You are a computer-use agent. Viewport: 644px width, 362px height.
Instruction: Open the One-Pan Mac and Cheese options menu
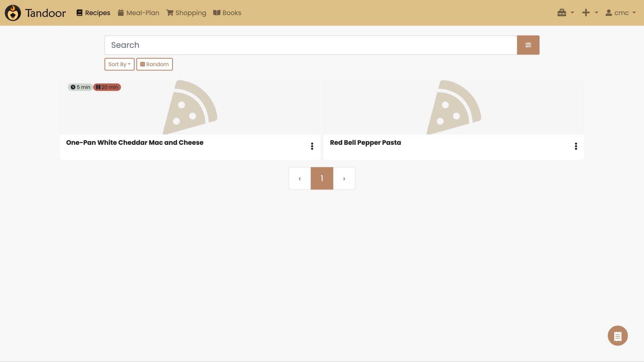pyautogui.click(x=312, y=146)
